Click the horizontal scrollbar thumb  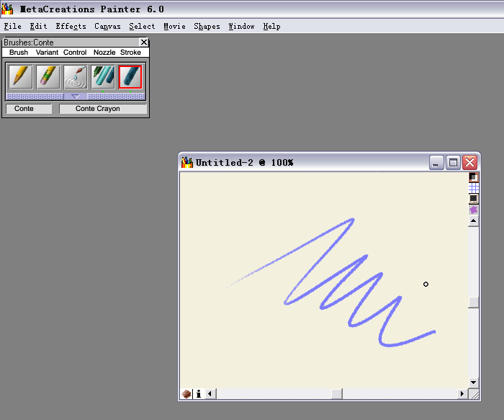336,393
